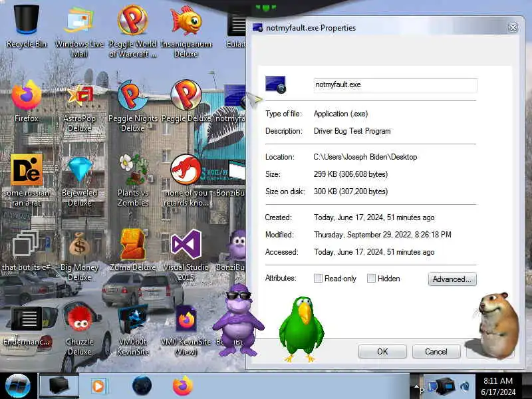The image size is (532, 399).
Task: Select Peggle World of Warcraft icon
Action: coord(132,31)
